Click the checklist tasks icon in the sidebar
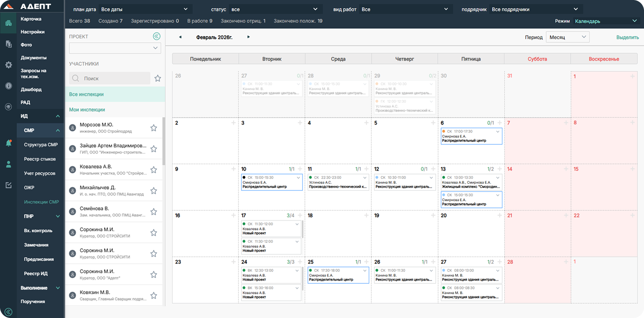Viewport: 644px width, 318px height. pos(8,185)
